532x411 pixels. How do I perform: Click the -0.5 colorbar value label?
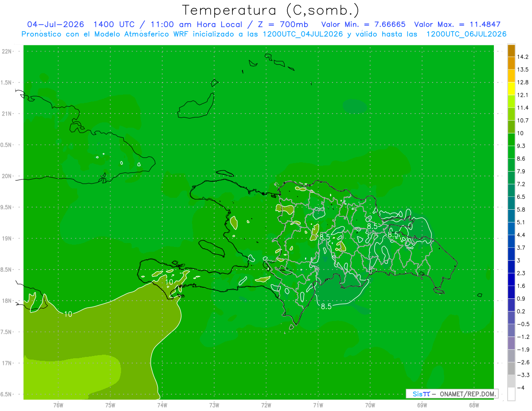pyautogui.click(x=523, y=324)
